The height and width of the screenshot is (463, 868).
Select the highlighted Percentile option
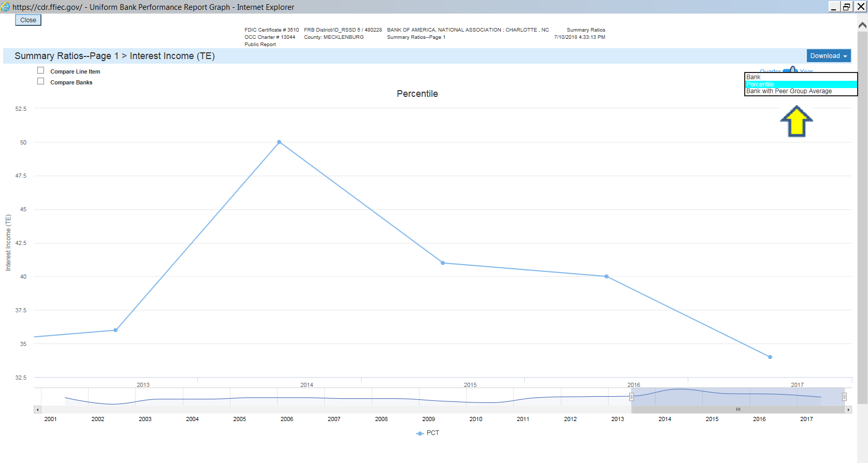801,84
